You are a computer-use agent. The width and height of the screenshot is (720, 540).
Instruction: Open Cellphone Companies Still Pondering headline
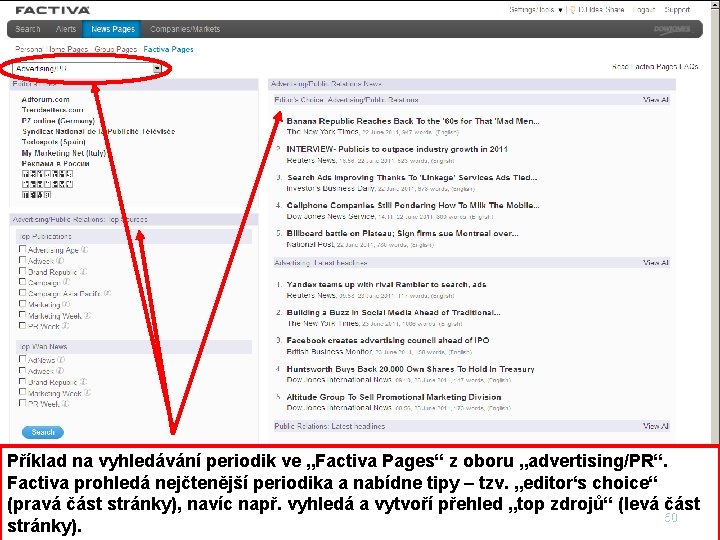413,205
